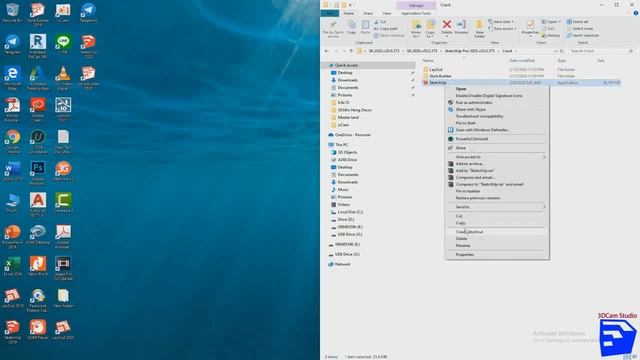Choose Properties at bottom of context menu
The height and width of the screenshot is (360, 640).
(x=497, y=254)
